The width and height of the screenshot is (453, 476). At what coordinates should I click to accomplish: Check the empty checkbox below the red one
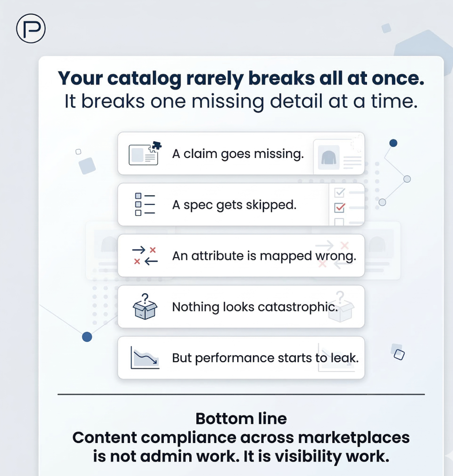coord(340,222)
